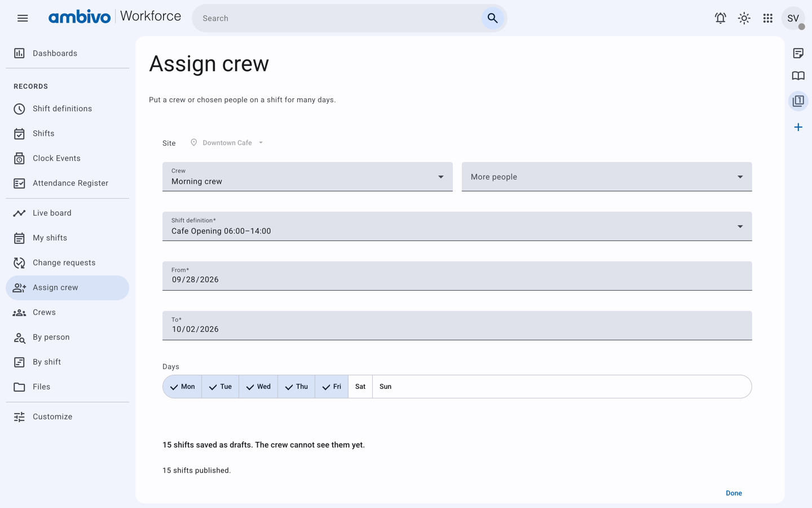
Task: Click the plus add icon
Action: pos(798,127)
